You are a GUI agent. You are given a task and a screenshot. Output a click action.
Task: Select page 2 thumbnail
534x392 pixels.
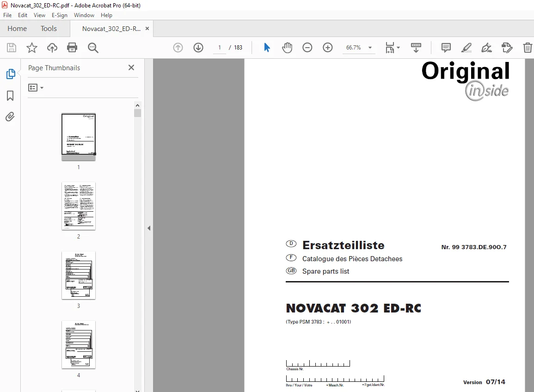[79, 206]
